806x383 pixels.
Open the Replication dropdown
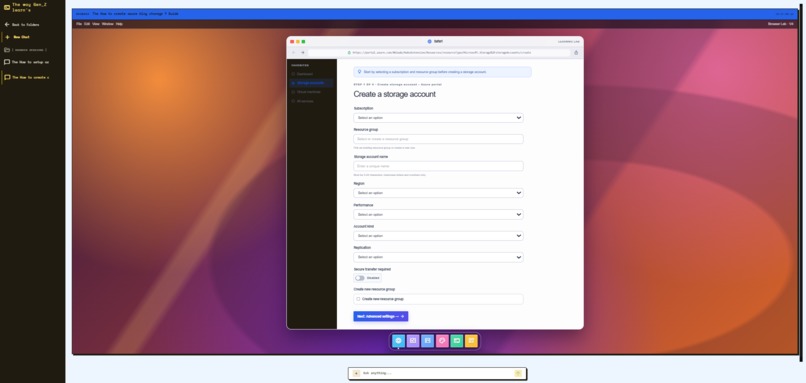click(438, 257)
